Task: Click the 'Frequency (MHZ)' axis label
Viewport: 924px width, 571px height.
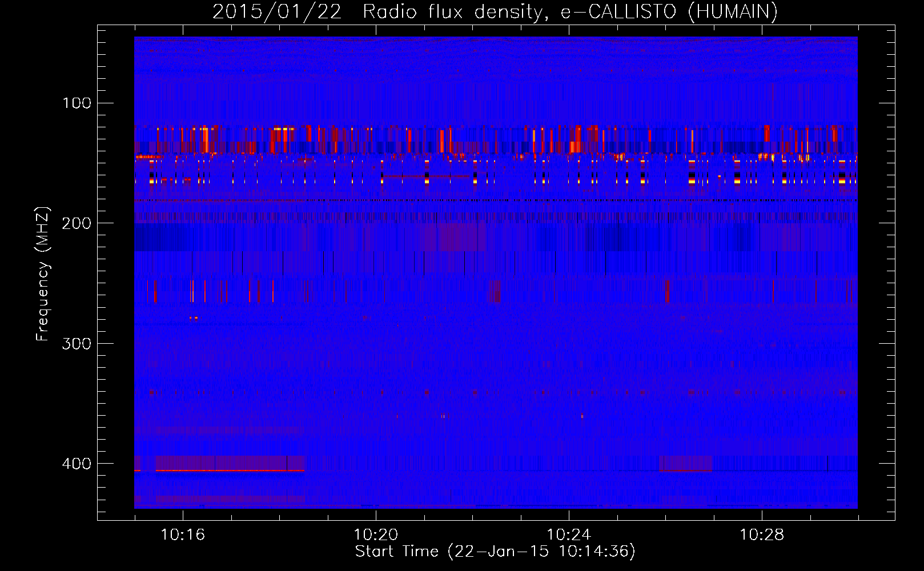Action: (43, 274)
